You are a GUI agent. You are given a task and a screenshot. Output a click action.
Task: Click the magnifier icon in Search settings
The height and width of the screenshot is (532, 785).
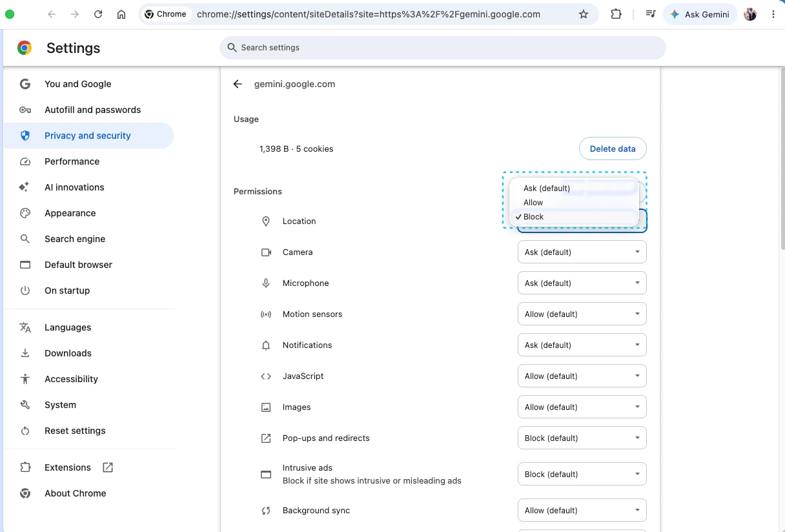click(x=232, y=48)
